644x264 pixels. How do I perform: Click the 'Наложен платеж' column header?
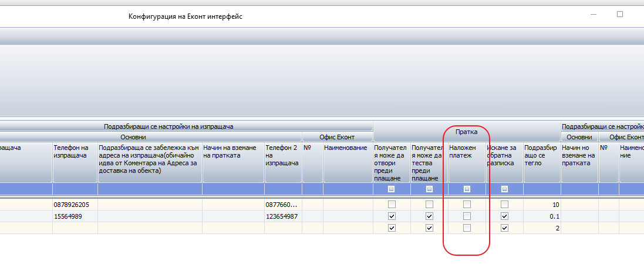click(467, 162)
